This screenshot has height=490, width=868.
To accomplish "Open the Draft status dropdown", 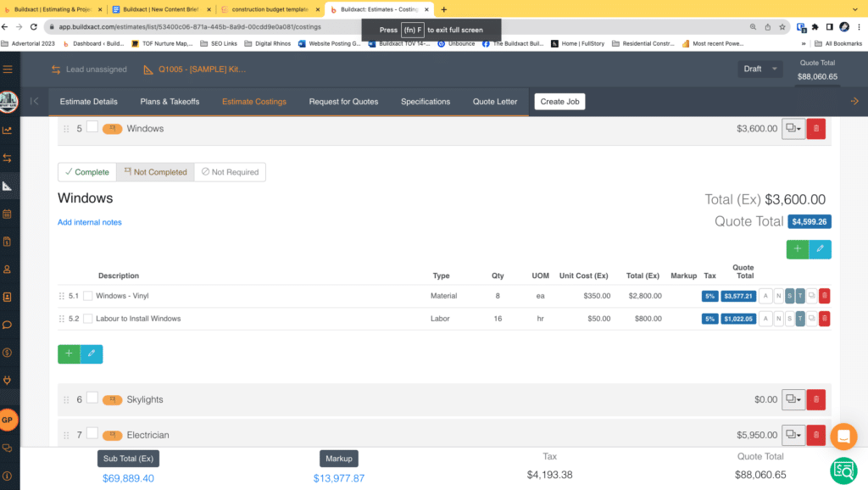I will (x=760, y=70).
